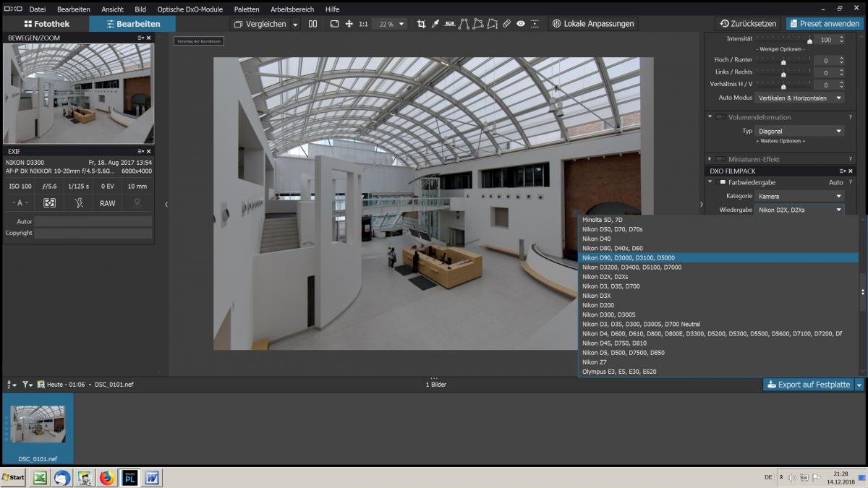Screen dimensions: 868x488
Task: Open the Datei menu
Action: point(38,9)
